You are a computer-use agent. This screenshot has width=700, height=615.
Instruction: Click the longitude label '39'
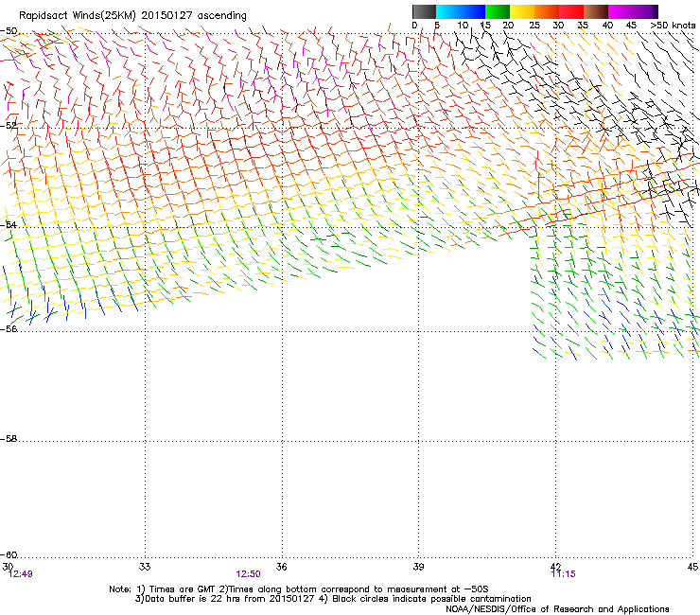tap(418, 567)
